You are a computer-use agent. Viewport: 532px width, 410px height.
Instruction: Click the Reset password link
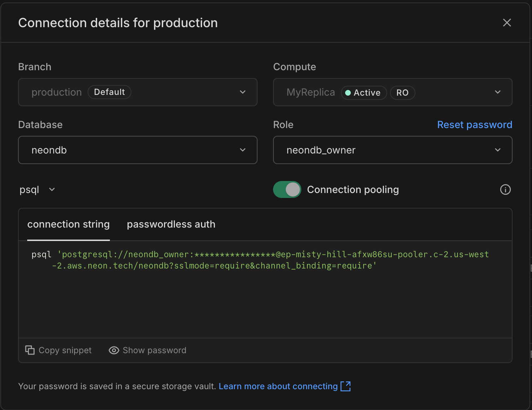[x=474, y=125]
